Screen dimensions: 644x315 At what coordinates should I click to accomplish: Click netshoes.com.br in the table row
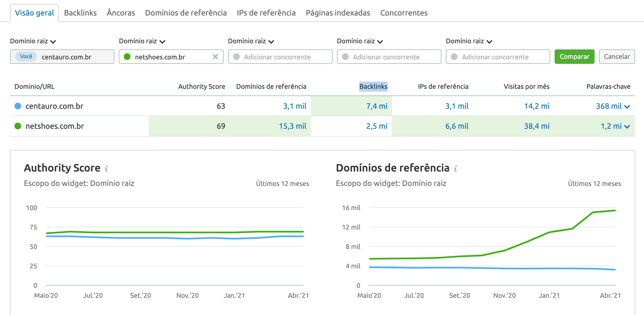coord(55,126)
